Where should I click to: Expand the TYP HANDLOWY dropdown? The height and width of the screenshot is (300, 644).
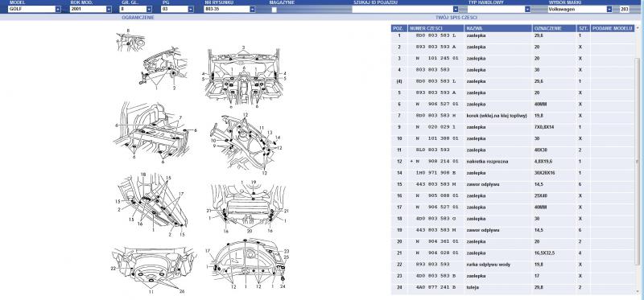[498, 9]
